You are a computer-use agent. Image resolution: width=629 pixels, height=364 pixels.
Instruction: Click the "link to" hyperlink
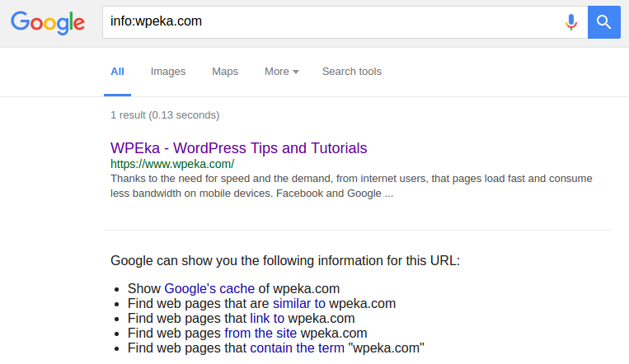(267, 318)
